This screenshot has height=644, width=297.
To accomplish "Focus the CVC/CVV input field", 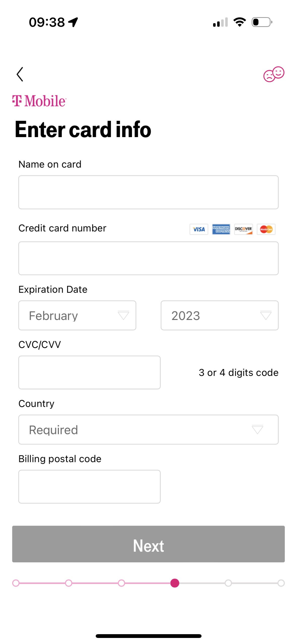I will pyautogui.click(x=89, y=372).
